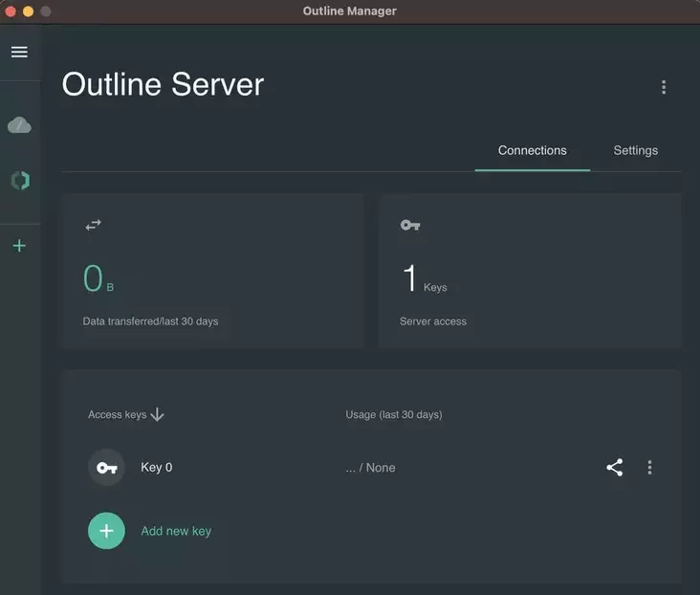Click the Add new key text link

pyautogui.click(x=176, y=531)
